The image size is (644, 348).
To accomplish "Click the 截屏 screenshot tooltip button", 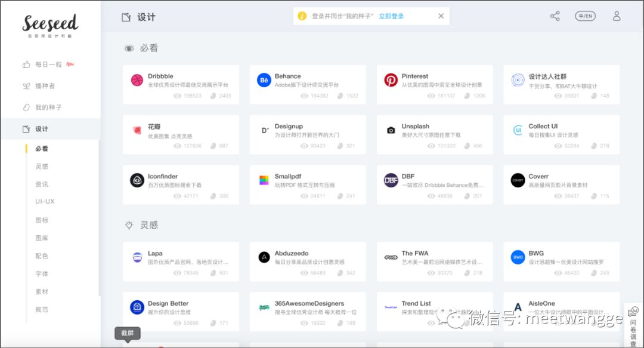I will [128, 333].
